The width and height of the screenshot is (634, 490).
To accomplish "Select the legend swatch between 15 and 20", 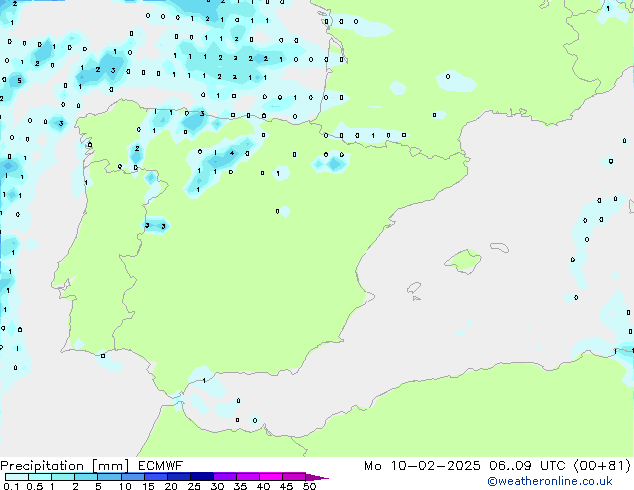I will click(x=156, y=477).
